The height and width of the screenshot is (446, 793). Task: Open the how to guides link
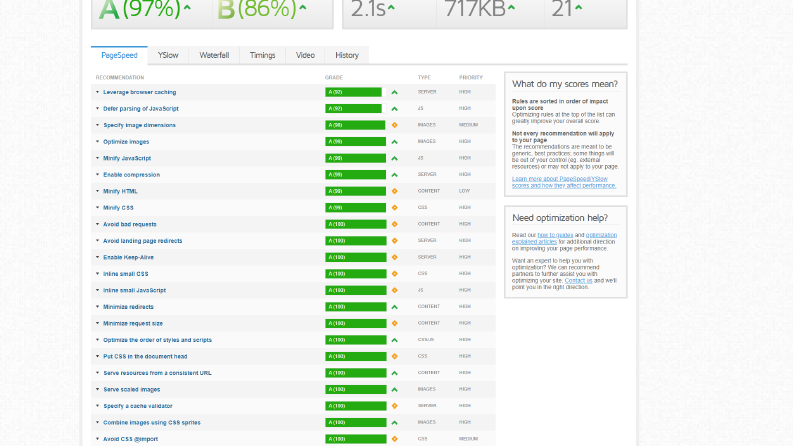[555, 235]
